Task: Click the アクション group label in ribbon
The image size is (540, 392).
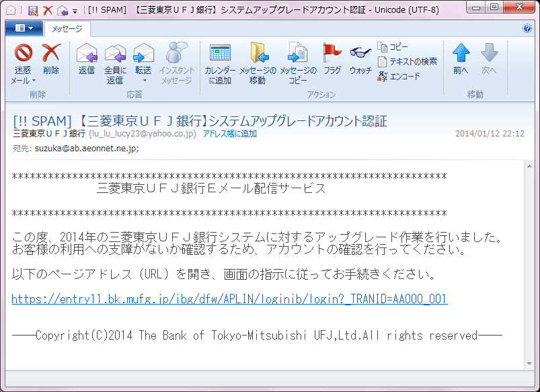Action: 321,94
